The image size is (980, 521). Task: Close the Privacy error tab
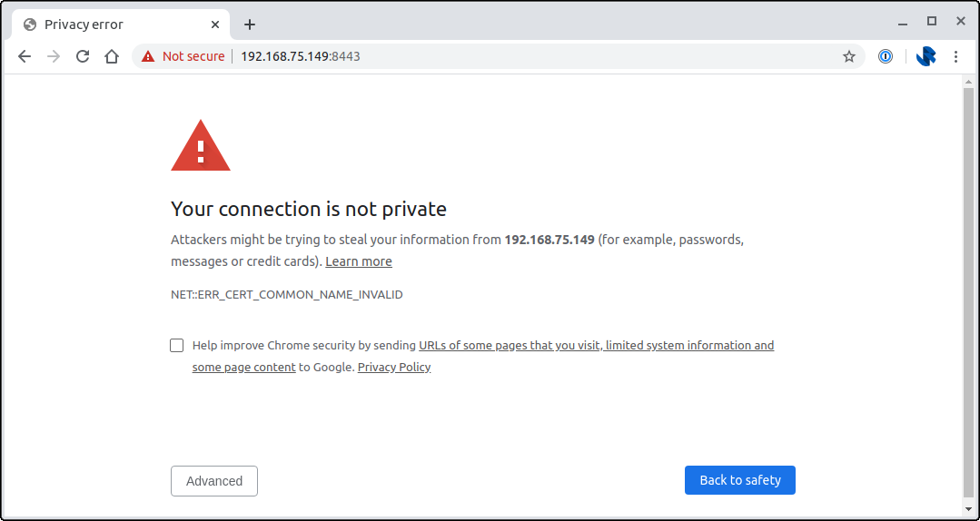[x=217, y=25]
